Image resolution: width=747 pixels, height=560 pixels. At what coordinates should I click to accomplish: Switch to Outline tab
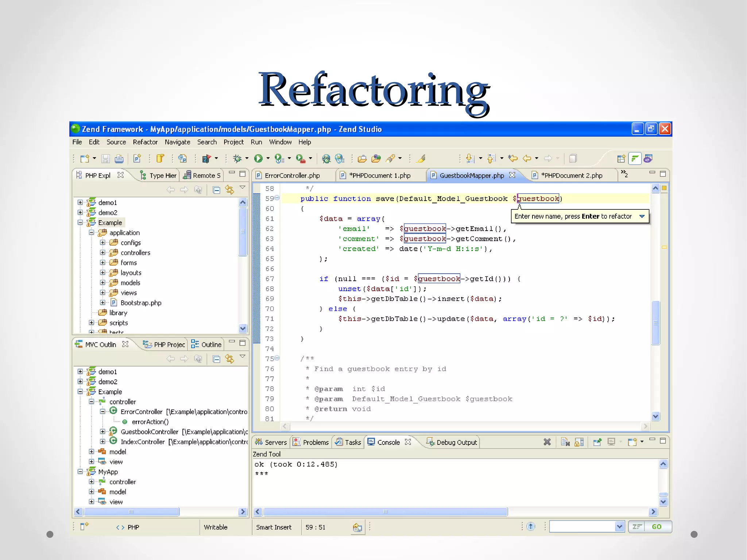pyautogui.click(x=206, y=344)
